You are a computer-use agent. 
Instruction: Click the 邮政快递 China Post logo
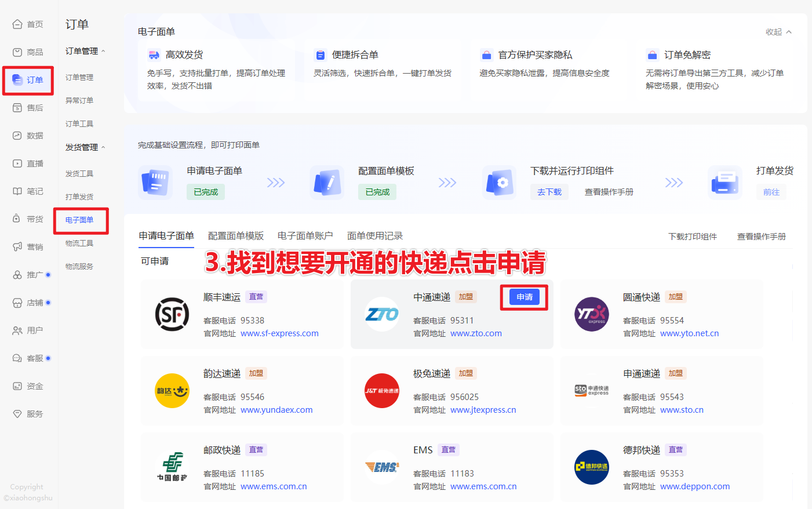point(172,467)
